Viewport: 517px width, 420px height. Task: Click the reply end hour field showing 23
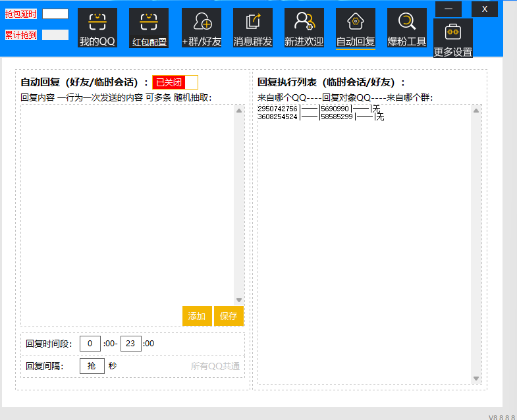tap(131, 344)
